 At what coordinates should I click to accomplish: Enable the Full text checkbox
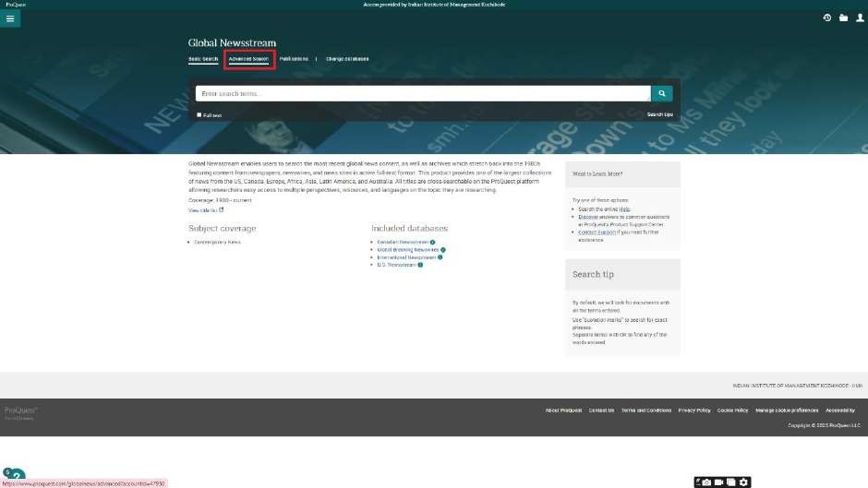(199, 115)
